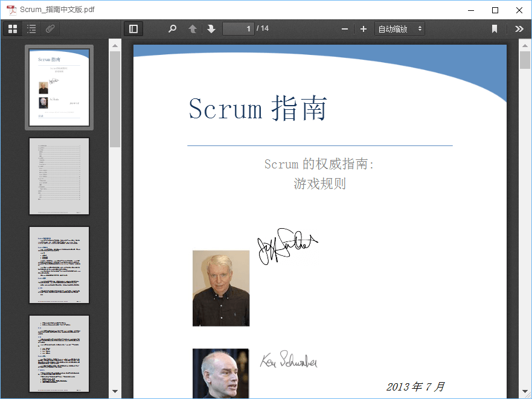Screen dimensions: 532x399
Task: Click document scrollbar up arrow
Action: pos(525,45)
